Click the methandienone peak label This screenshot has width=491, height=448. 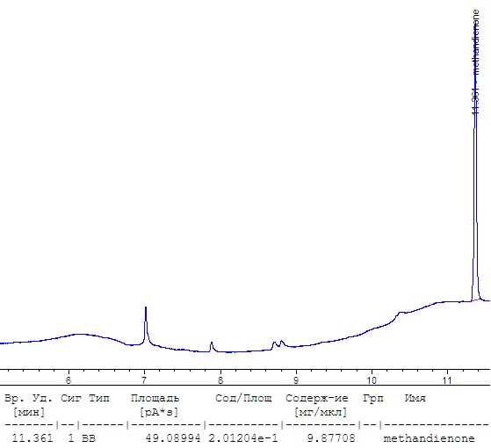pos(476,42)
